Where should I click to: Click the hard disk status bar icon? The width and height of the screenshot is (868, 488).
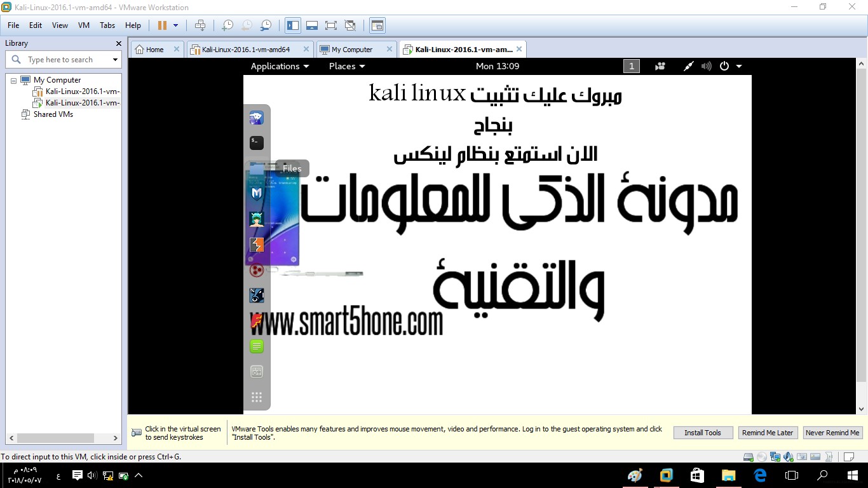click(x=748, y=456)
